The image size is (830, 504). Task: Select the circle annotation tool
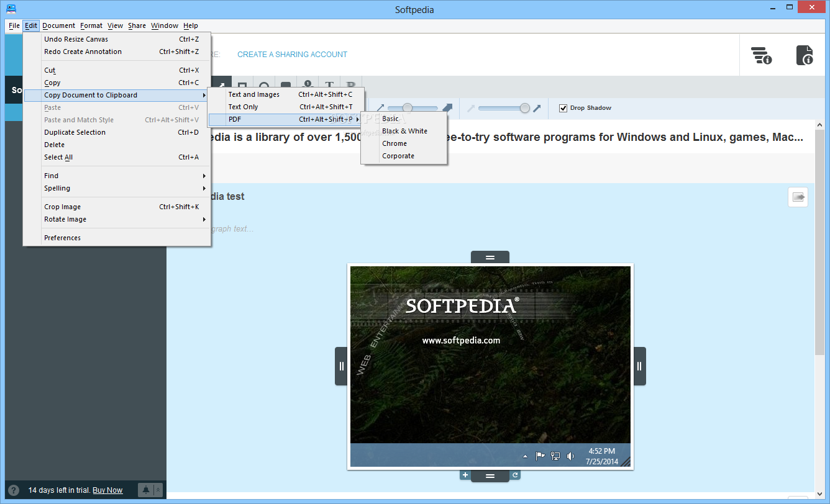point(264,83)
